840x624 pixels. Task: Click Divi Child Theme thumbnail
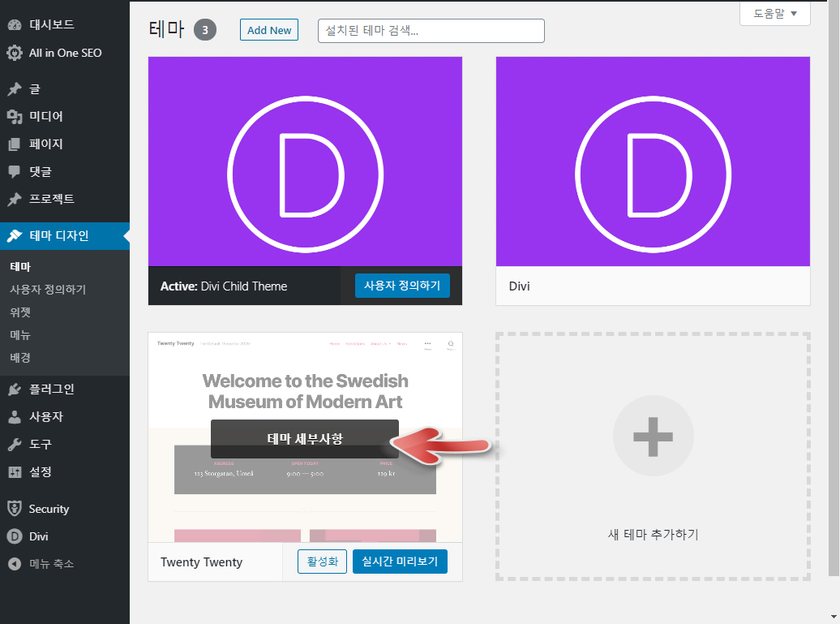[x=306, y=161]
